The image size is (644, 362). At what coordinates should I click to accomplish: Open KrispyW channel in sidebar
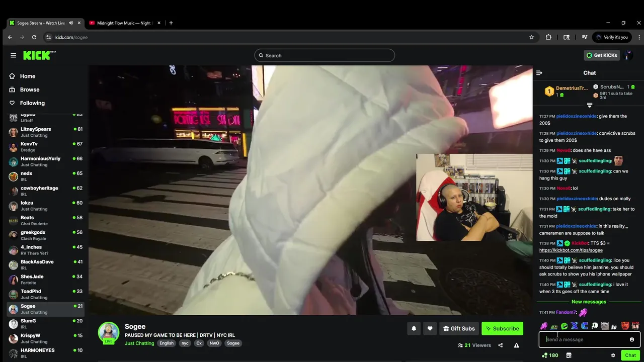46,338
